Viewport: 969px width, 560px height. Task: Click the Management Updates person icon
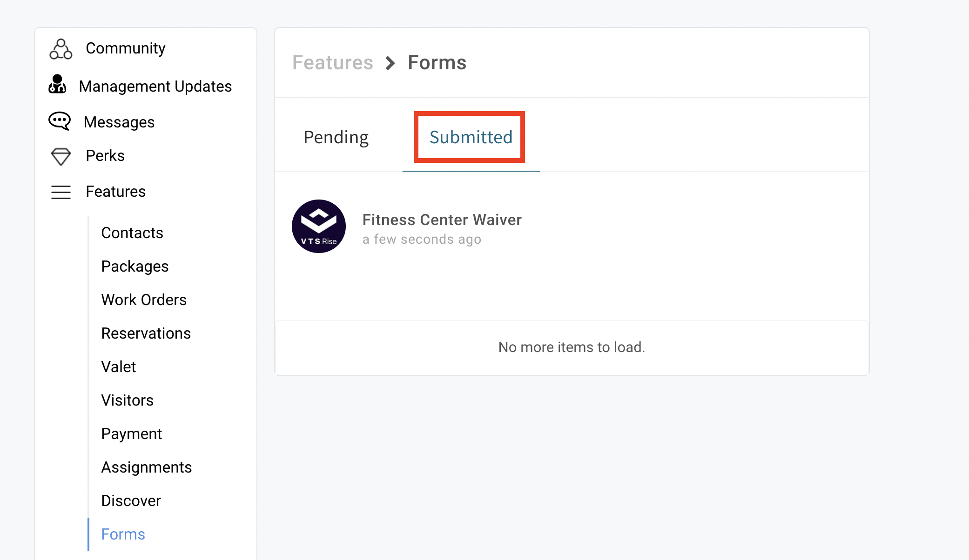point(57,85)
